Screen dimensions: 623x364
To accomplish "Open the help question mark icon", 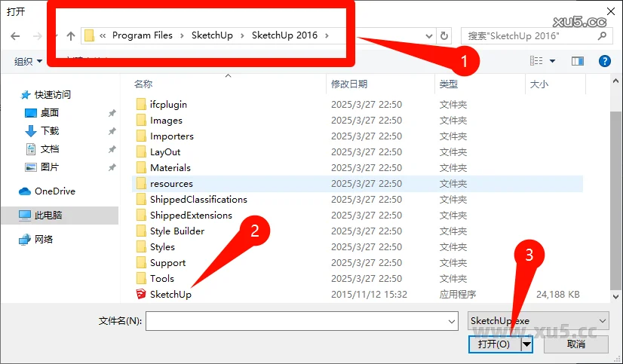I will [x=604, y=61].
